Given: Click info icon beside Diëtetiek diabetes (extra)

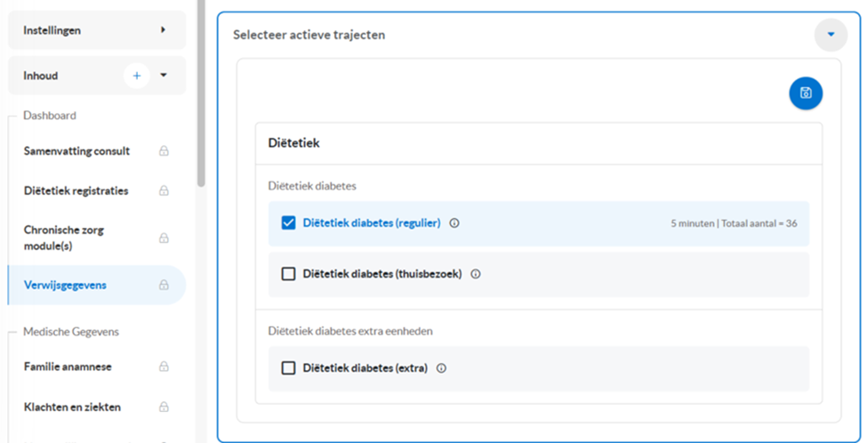Looking at the screenshot, I should [x=441, y=368].
